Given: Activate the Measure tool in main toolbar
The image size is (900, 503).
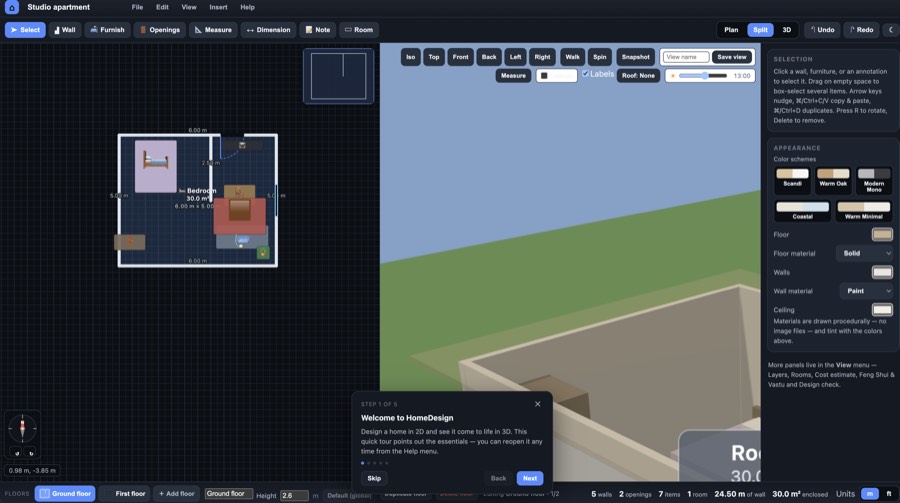Looking at the screenshot, I should click(213, 30).
